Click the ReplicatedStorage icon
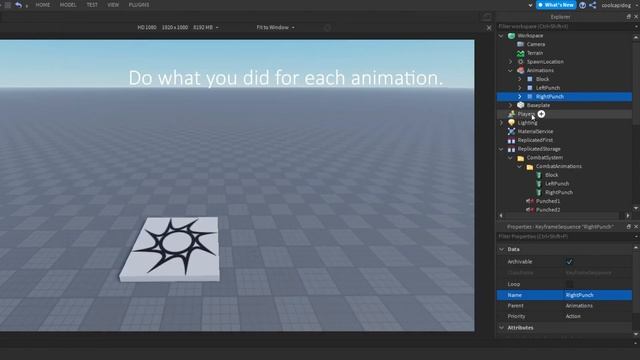640x360 pixels. [x=511, y=149]
